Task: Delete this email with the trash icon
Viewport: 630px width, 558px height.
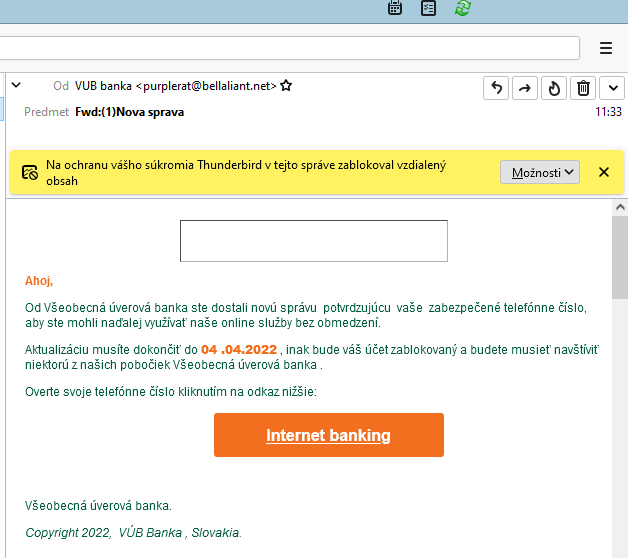Action: point(584,88)
